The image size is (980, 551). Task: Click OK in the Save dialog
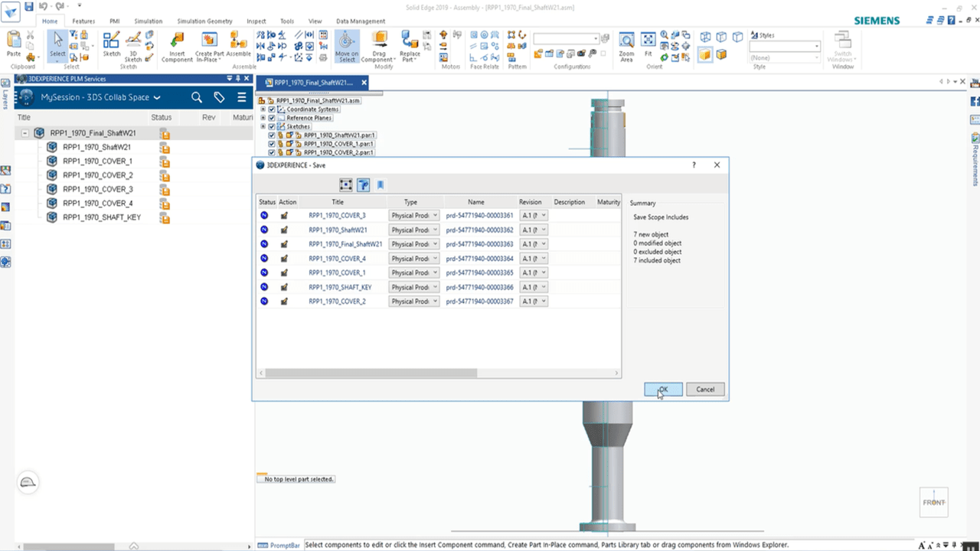point(663,390)
